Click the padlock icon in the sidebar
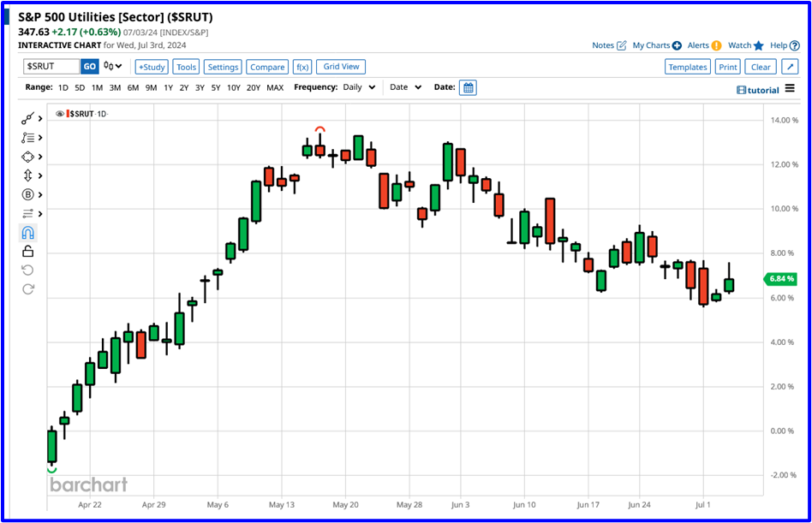 tap(26, 251)
